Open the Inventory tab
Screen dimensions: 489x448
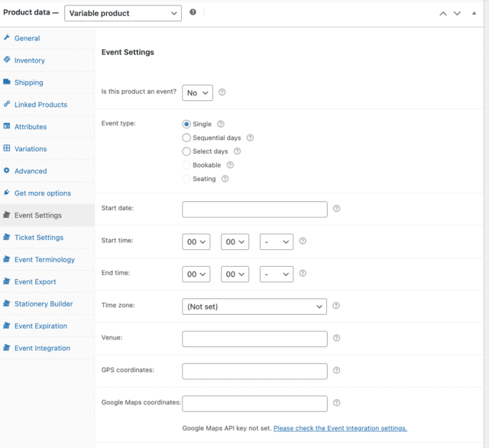click(30, 60)
